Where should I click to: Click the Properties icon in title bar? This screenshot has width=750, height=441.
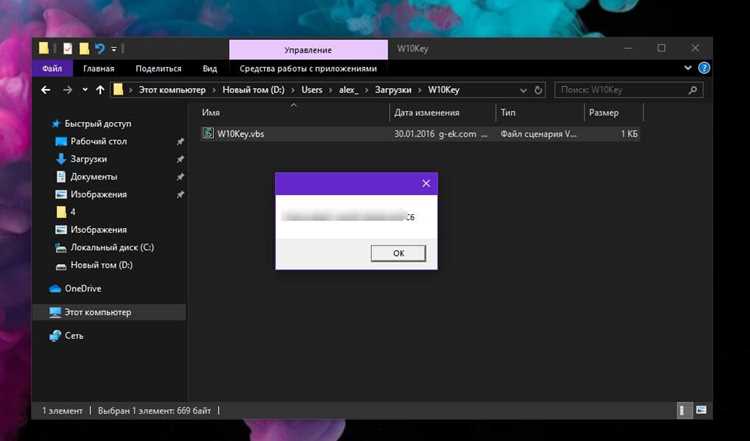coord(67,48)
